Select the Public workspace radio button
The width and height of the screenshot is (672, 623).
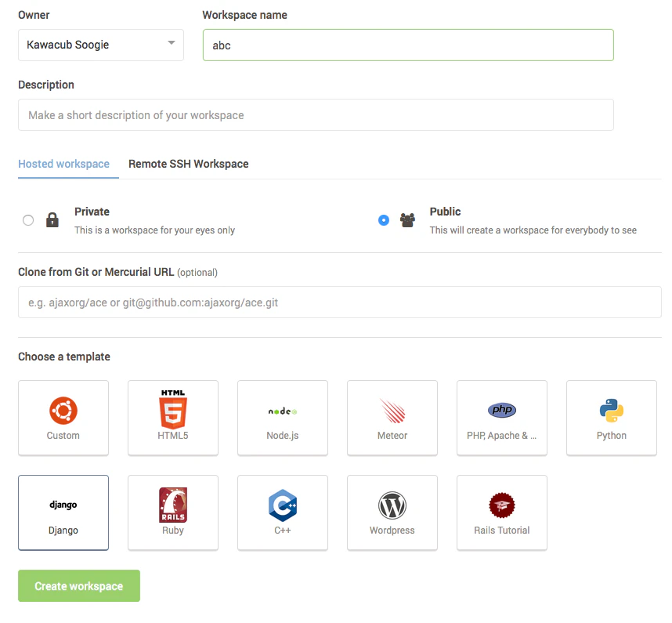(384, 220)
